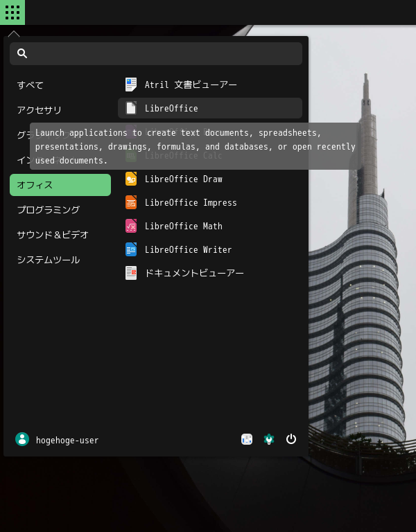Click the magnifying glass search icon

click(22, 53)
